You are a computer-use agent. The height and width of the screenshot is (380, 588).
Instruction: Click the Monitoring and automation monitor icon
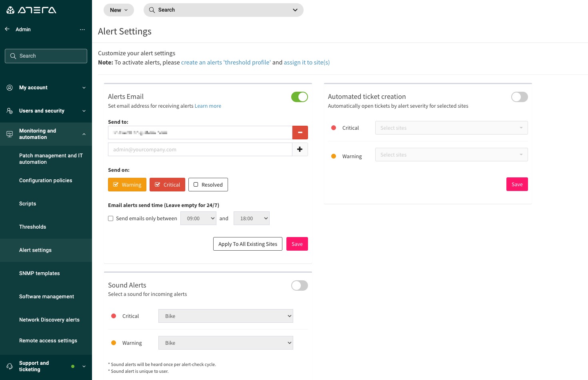pyautogui.click(x=10, y=134)
